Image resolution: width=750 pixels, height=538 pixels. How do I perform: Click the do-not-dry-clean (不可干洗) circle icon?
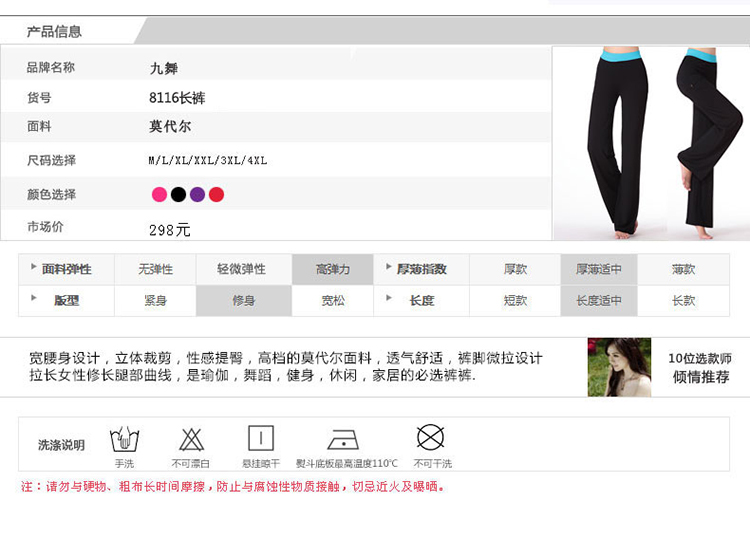430,437
